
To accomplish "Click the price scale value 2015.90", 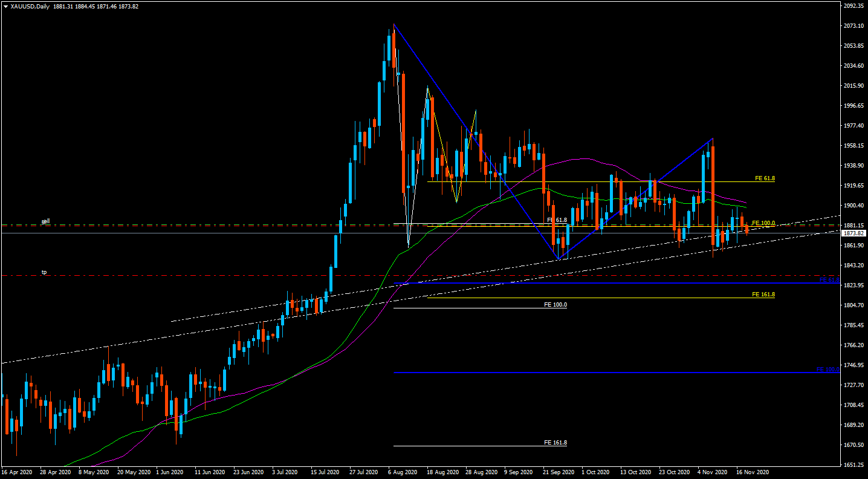I will (854, 86).
